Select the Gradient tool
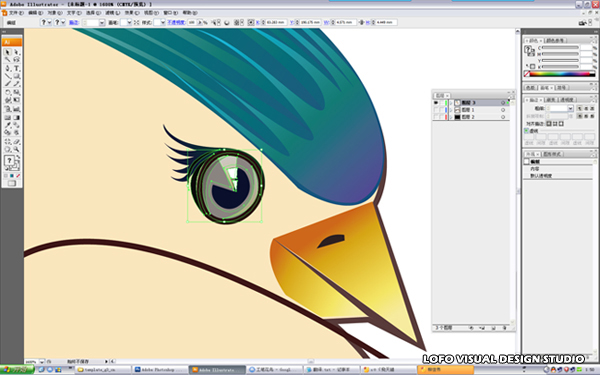Viewport: 600px width, 375px height. coord(16,117)
